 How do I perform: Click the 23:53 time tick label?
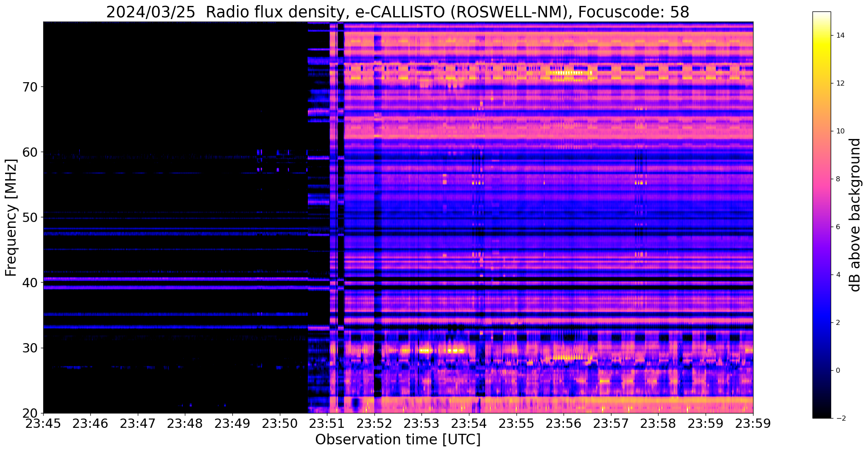click(421, 423)
